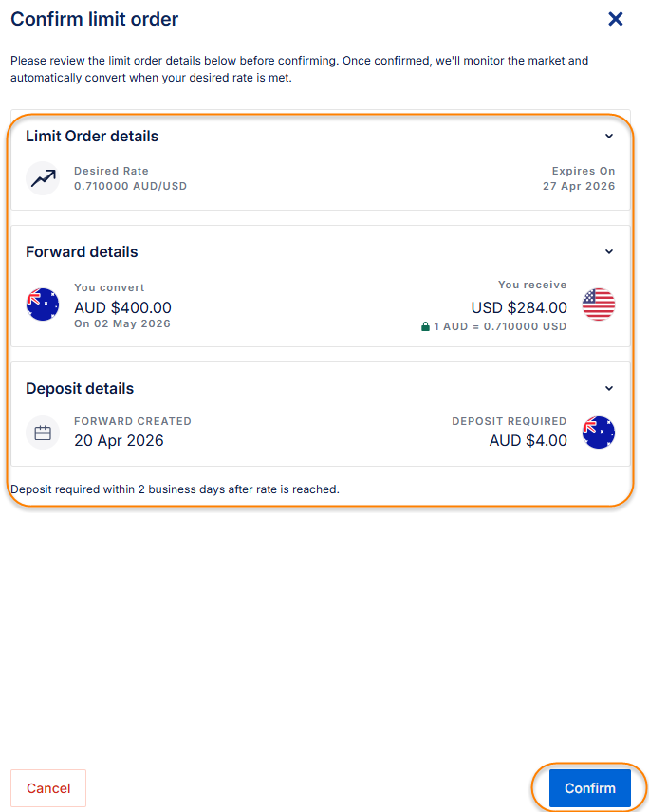Close the Confirm limit order dialog
The width and height of the screenshot is (649, 812).
pyautogui.click(x=616, y=19)
